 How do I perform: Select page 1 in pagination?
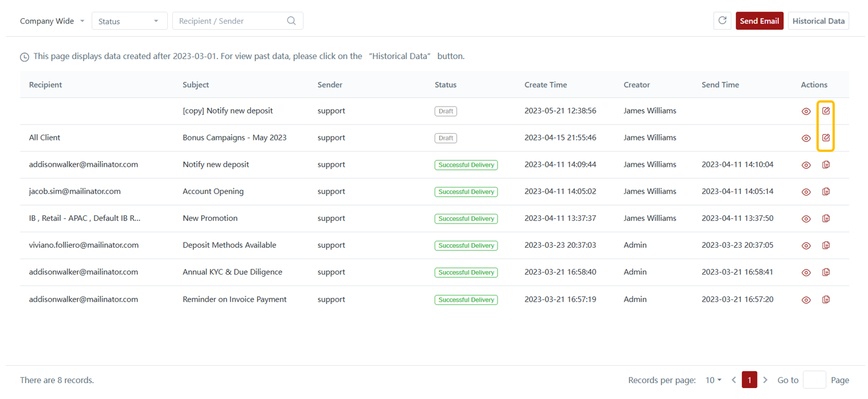749,380
